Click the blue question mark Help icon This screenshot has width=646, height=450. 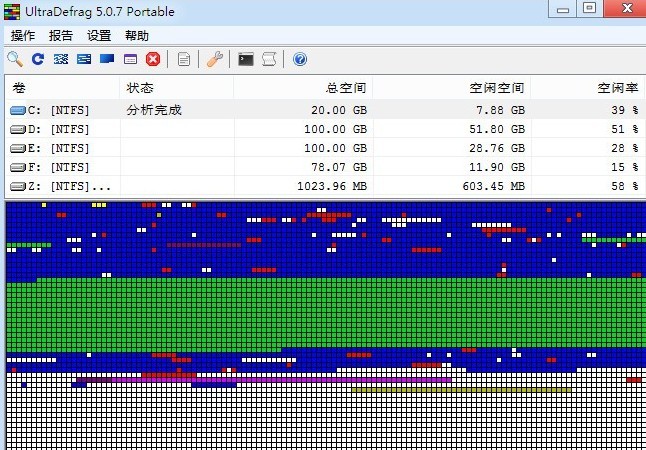tap(300, 59)
